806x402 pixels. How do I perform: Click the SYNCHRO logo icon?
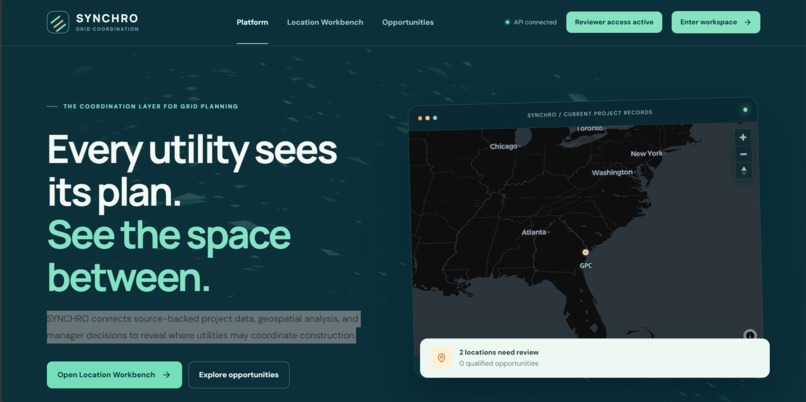[58, 22]
